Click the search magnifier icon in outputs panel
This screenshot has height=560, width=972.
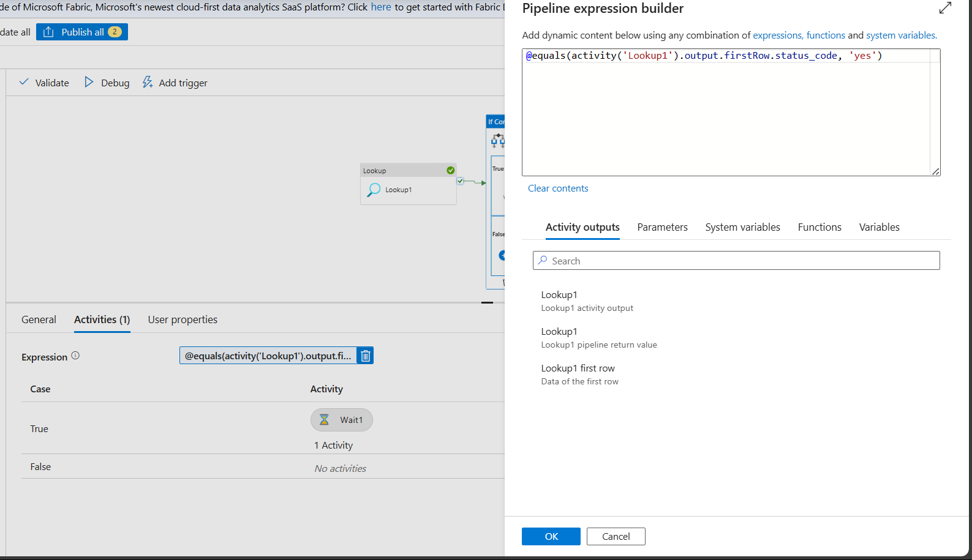(x=543, y=260)
